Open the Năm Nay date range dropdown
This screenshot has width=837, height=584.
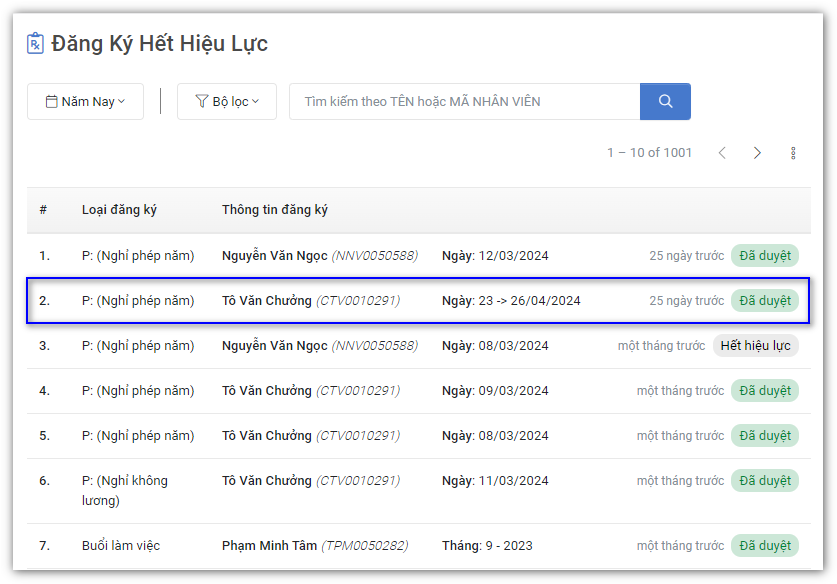click(85, 101)
